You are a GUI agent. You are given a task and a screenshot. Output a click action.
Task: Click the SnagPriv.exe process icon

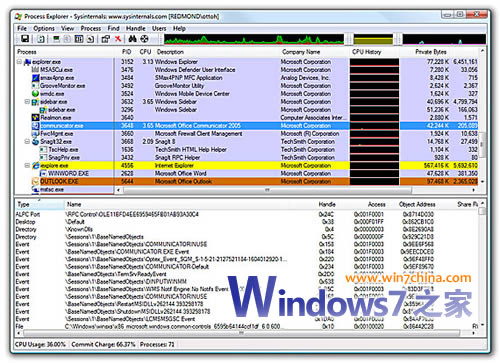[x=43, y=158]
